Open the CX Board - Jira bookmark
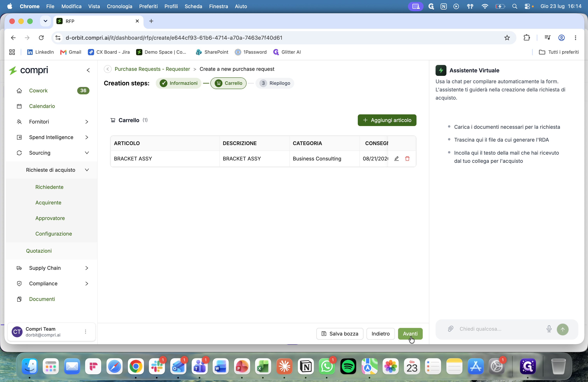This screenshot has height=382, width=588. [109, 52]
